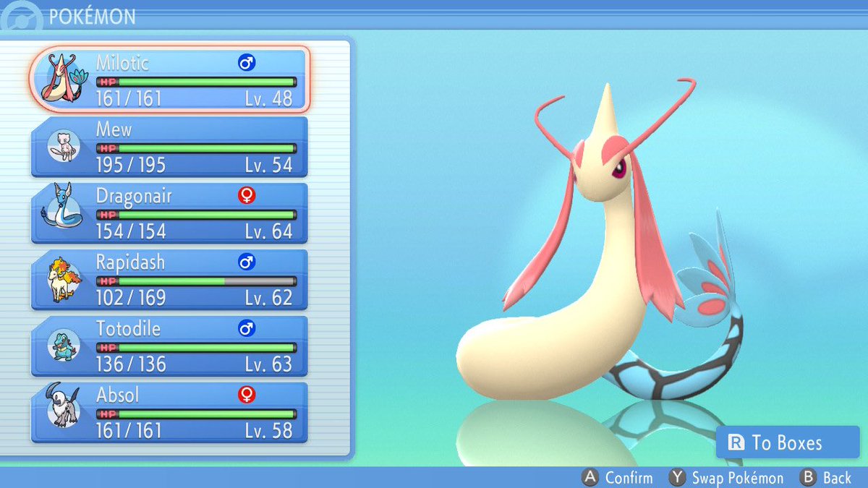Click Mew's 195 / 195 HP value

[x=131, y=165]
